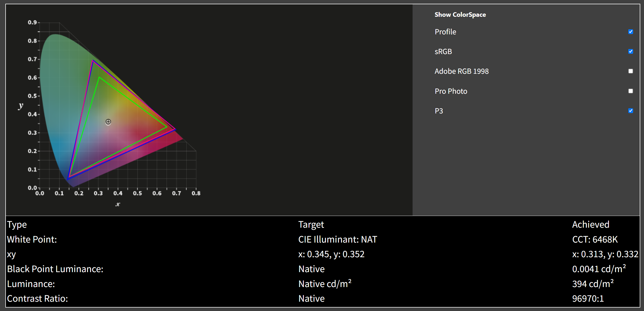The width and height of the screenshot is (644, 311).
Task: Click the y axis label of chromaticity chart
Action: [21, 106]
